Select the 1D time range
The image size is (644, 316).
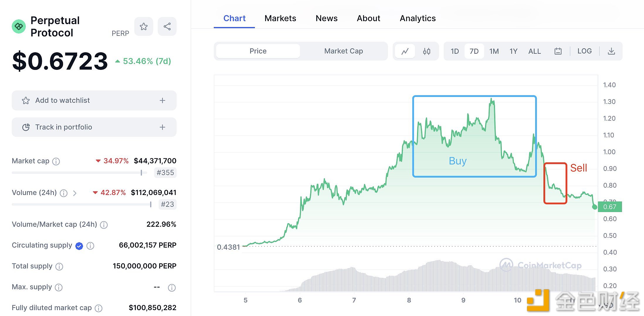pyautogui.click(x=455, y=51)
